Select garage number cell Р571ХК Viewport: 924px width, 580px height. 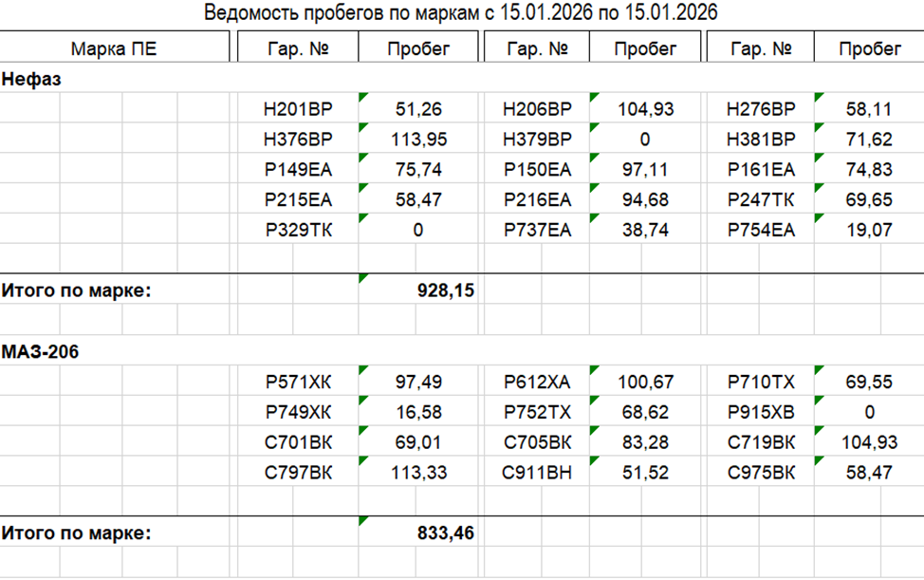tap(298, 383)
